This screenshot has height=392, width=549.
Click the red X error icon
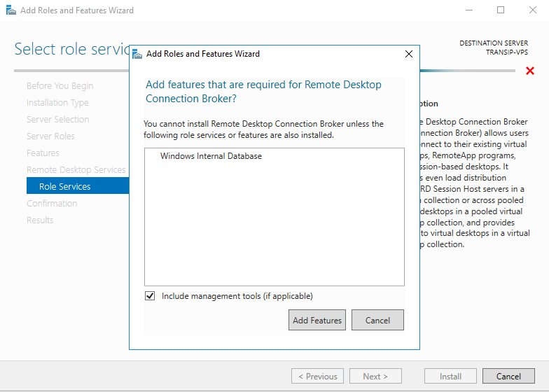530,71
